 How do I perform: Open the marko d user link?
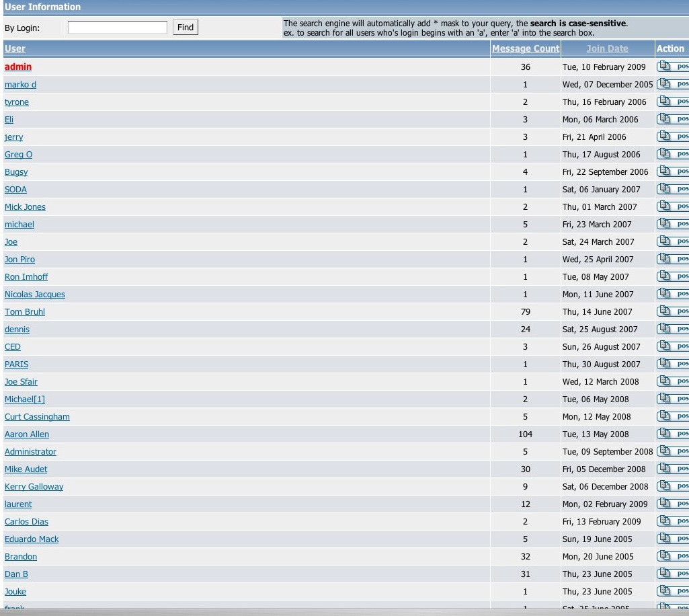pos(20,85)
